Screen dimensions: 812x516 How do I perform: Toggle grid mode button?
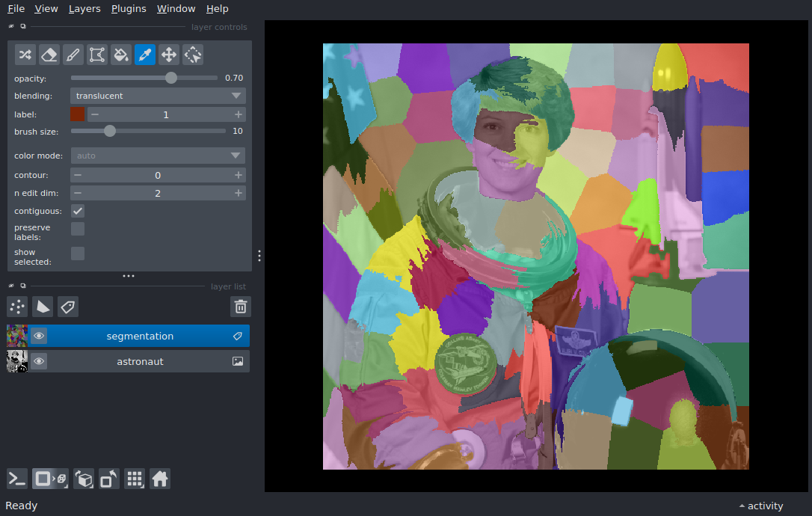pos(135,479)
